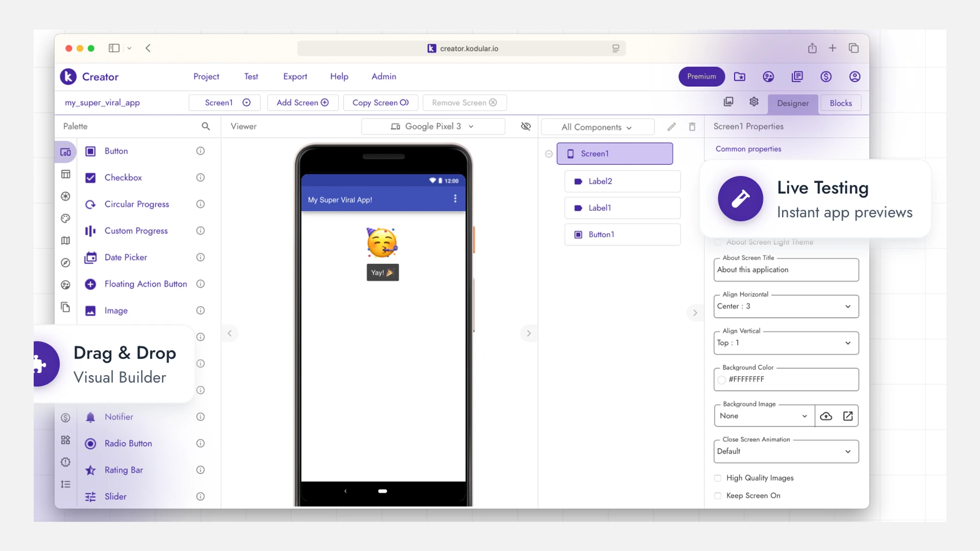Switch to the Blocks tab

[x=840, y=103]
